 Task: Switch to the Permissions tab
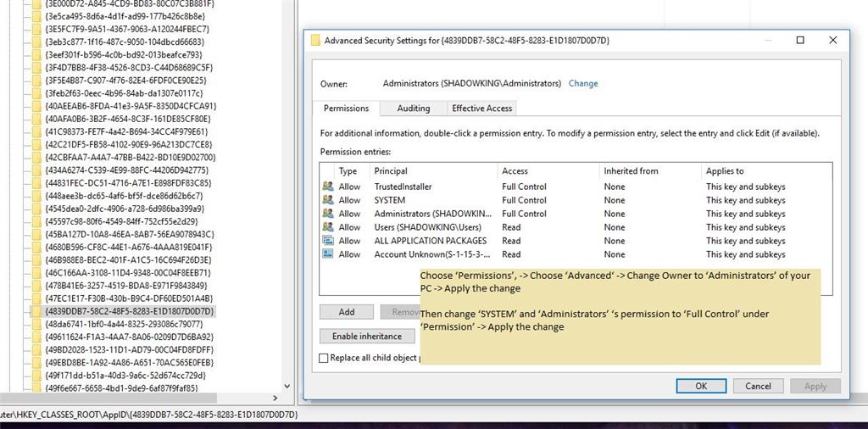click(346, 109)
